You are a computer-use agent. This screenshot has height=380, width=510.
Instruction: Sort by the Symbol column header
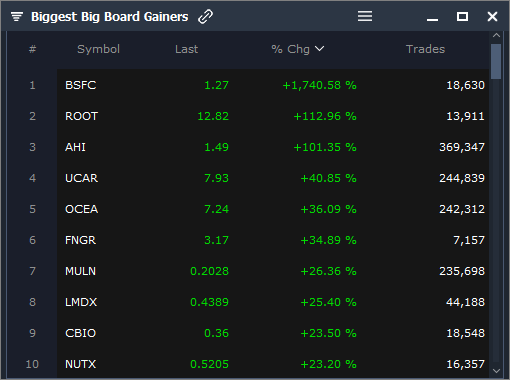click(98, 49)
